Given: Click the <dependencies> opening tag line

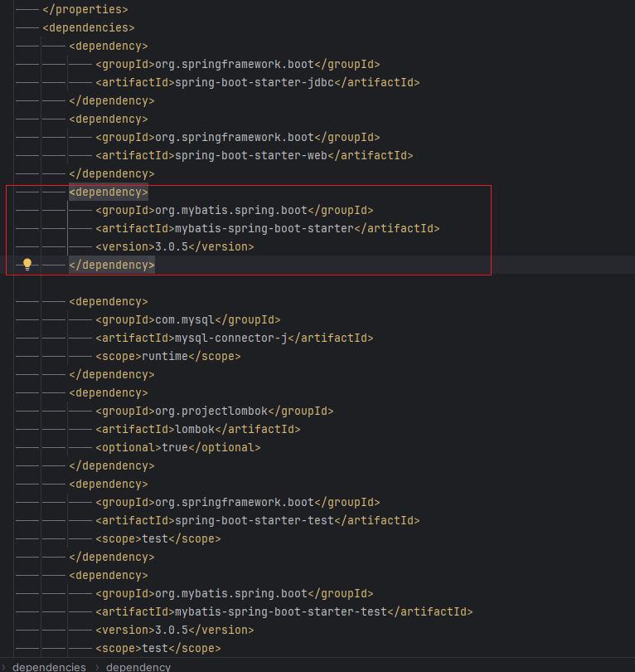Looking at the screenshot, I should tap(89, 28).
